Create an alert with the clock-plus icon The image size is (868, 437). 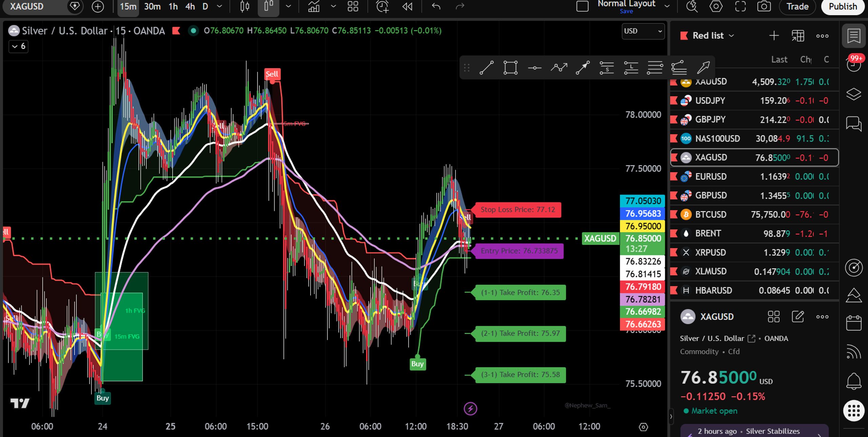point(382,6)
